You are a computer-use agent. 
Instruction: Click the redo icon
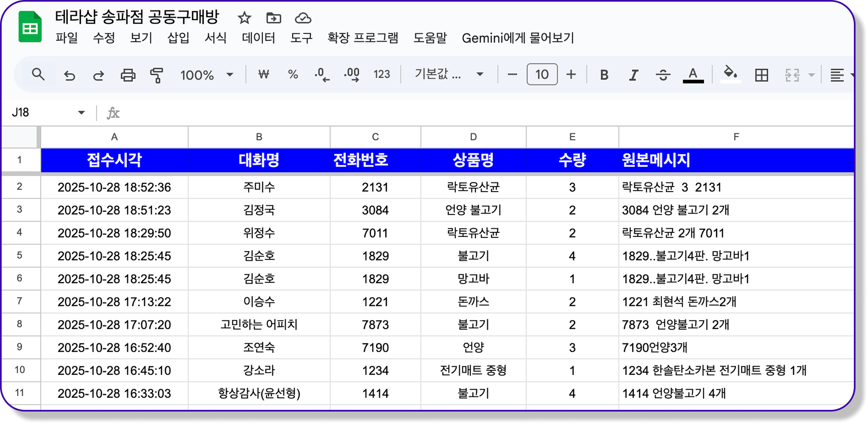pyautogui.click(x=99, y=75)
